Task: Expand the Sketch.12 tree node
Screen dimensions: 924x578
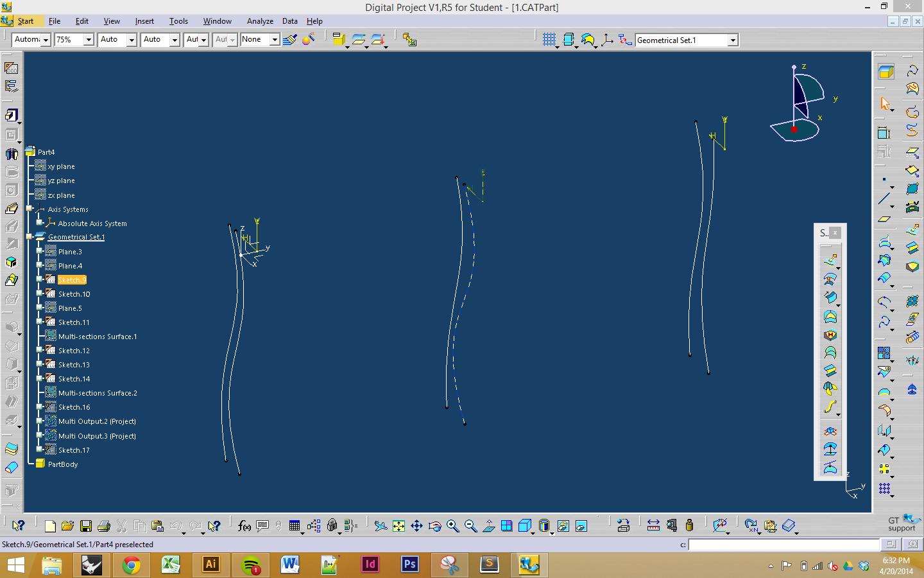Action: coord(40,350)
